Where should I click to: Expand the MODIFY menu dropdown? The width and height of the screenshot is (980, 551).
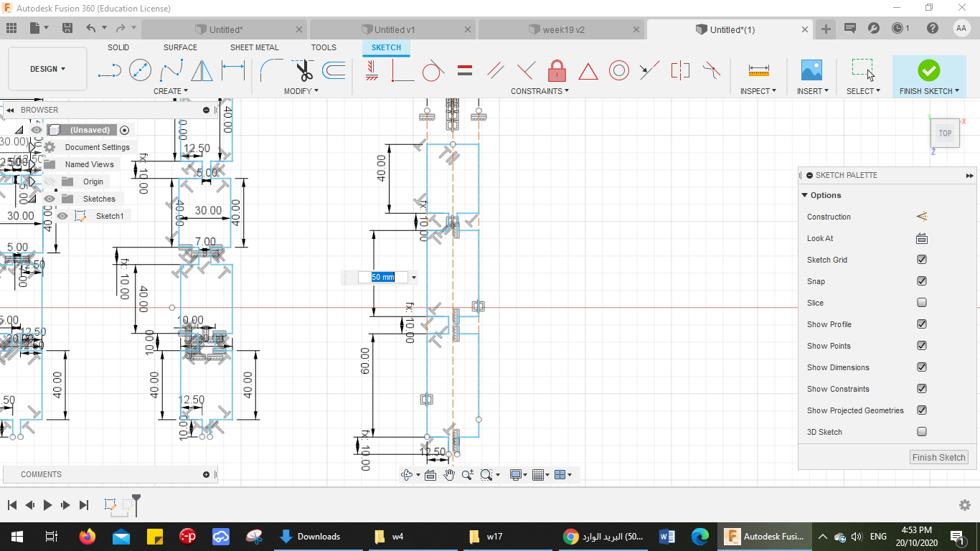click(x=301, y=91)
